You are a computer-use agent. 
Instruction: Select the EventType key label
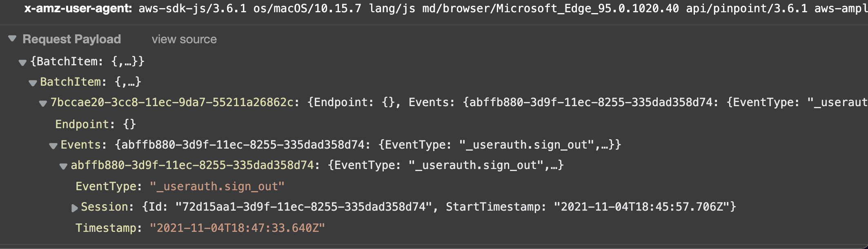point(106,186)
